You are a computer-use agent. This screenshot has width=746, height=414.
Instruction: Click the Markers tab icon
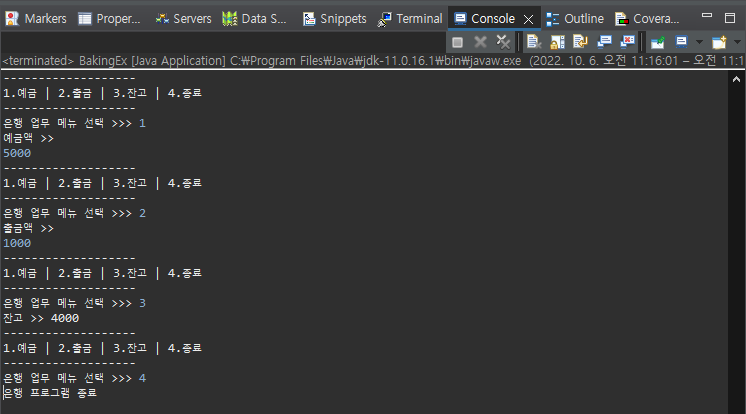pos(12,19)
